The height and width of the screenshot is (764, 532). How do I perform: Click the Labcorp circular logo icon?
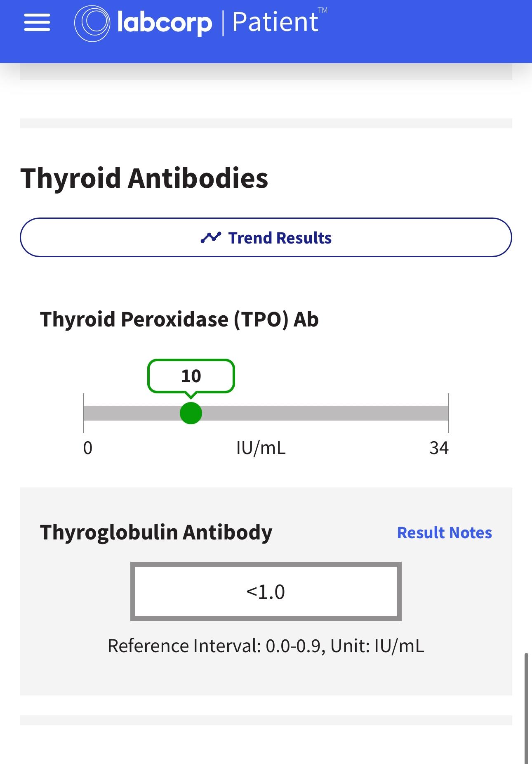[92, 23]
